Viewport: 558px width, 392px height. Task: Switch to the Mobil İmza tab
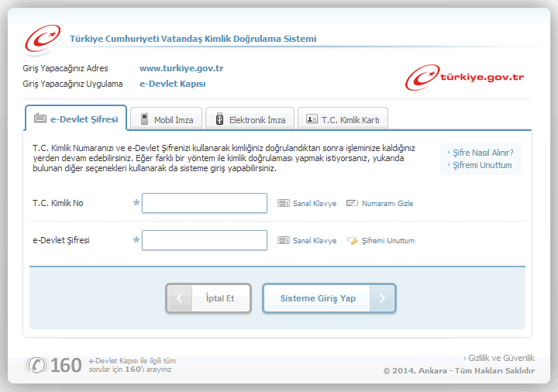[166, 119]
